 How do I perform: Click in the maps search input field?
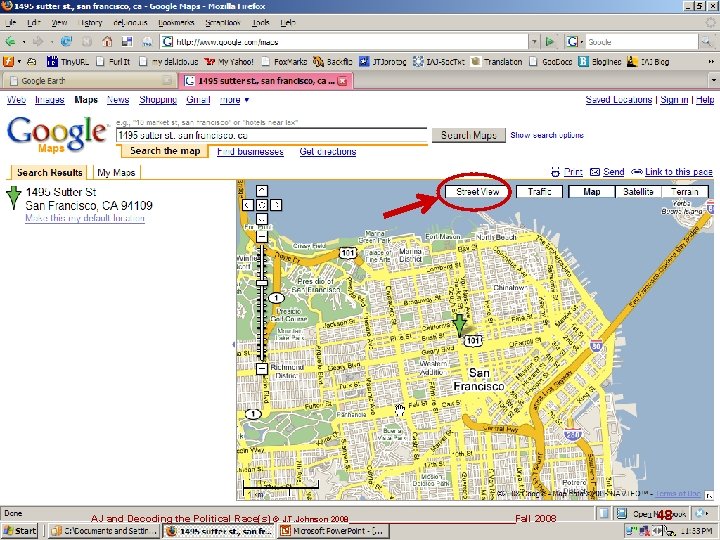tap(272, 135)
